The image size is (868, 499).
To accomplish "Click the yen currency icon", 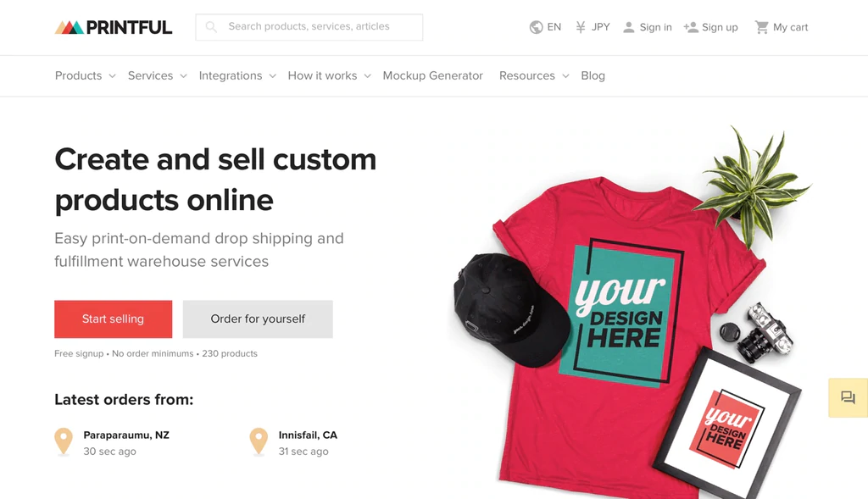I will click(x=581, y=27).
